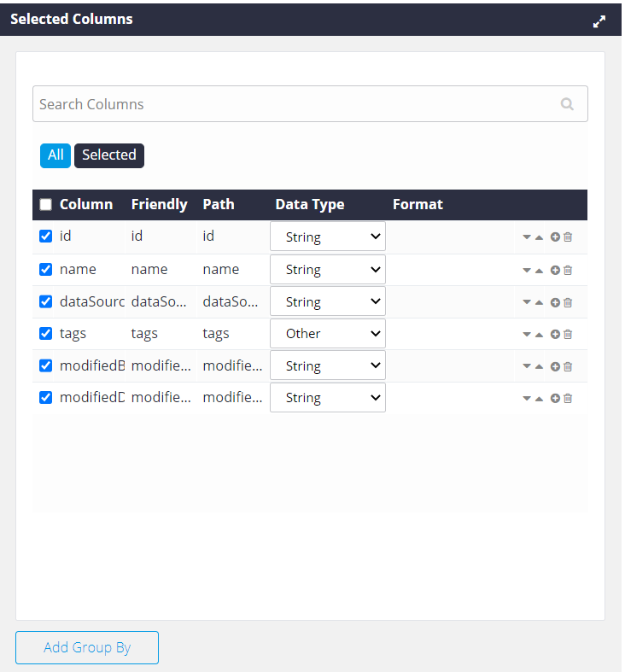Delete the name column row

[568, 270]
